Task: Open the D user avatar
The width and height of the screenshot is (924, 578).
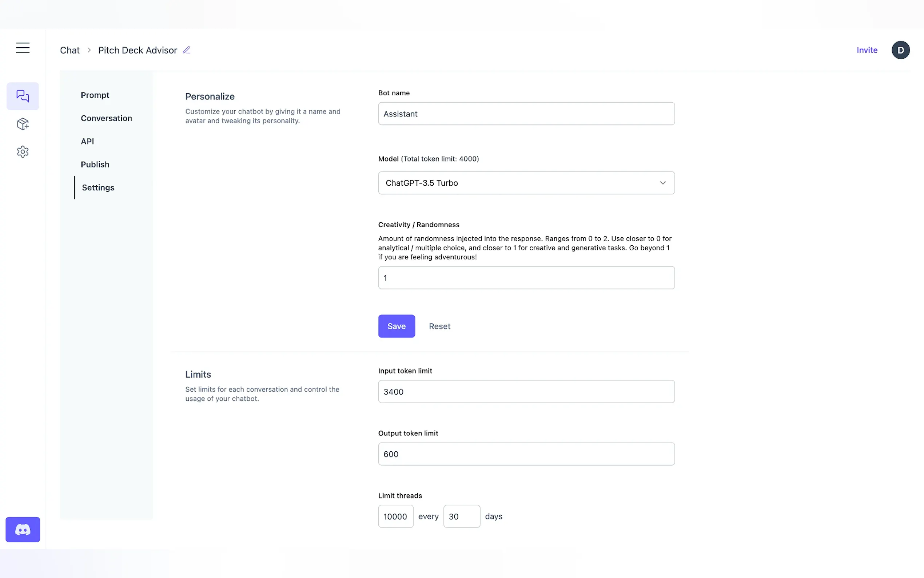Action: (900, 50)
